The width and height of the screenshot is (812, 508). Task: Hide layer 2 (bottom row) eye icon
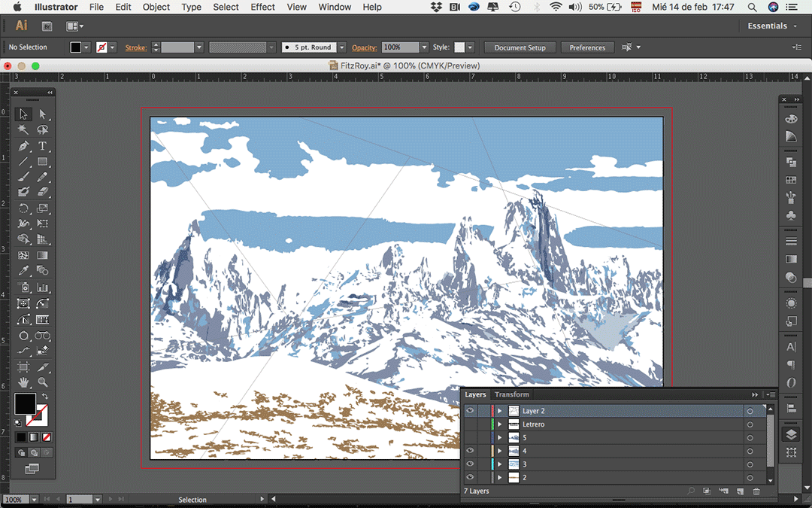(470, 477)
